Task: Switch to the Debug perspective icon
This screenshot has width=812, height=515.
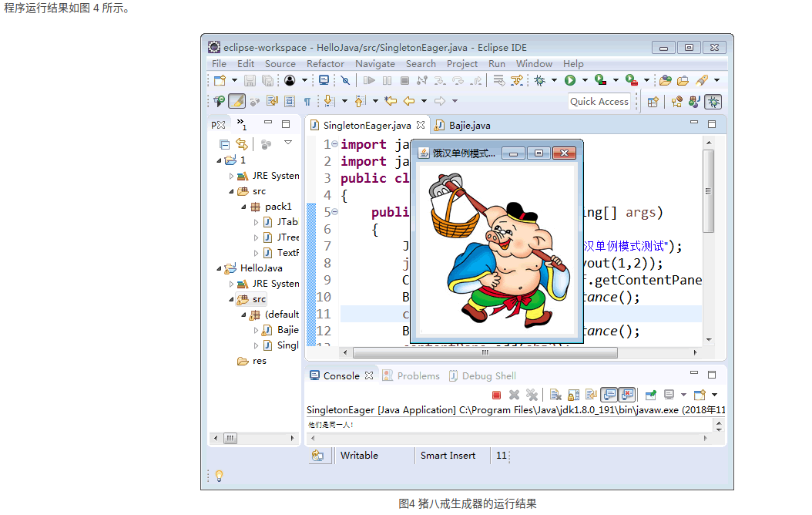Action: [x=713, y=102]
